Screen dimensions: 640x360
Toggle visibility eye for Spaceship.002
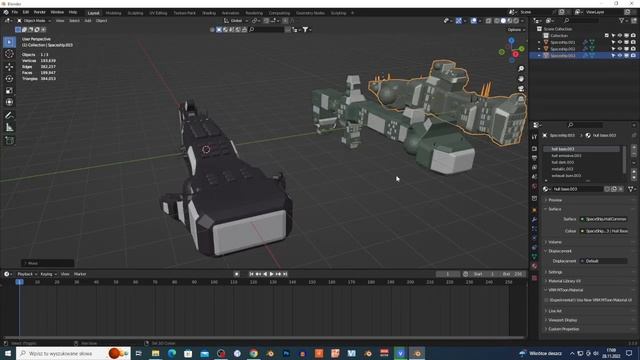click(x=620, y=49)
